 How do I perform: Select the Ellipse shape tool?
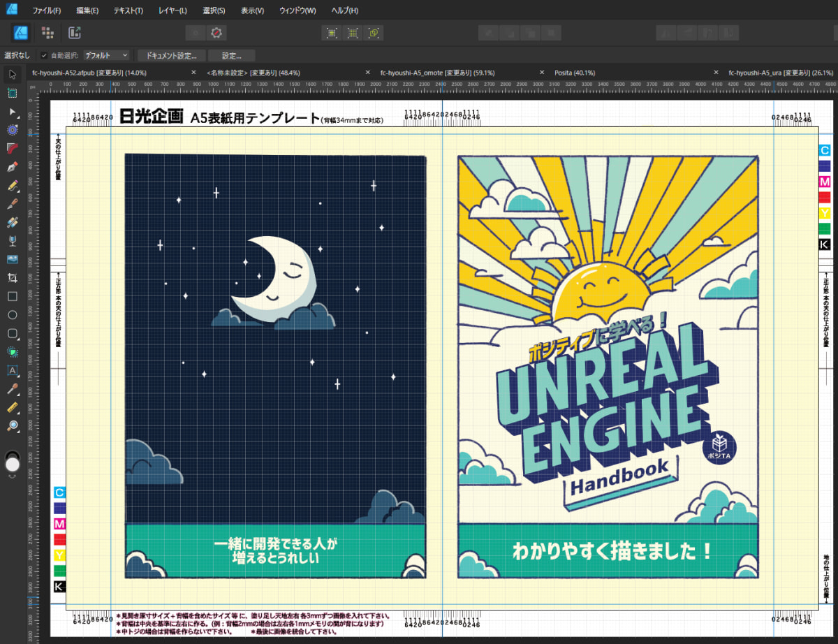point(12,315)
